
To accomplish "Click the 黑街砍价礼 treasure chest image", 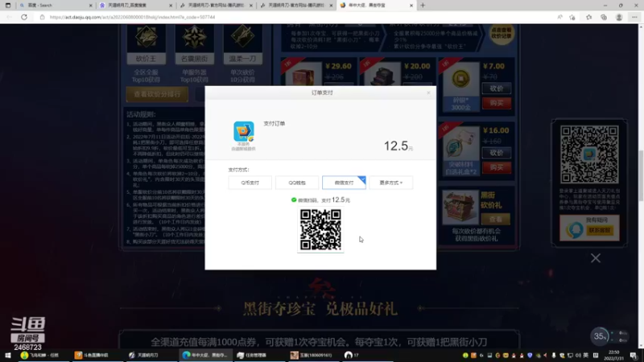I will [460, 208].
